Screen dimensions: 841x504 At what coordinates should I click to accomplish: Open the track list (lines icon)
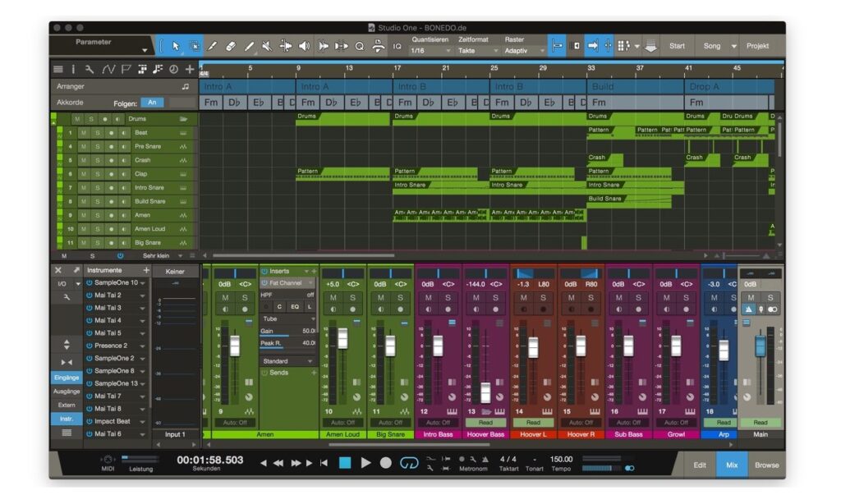click(58, 69)
